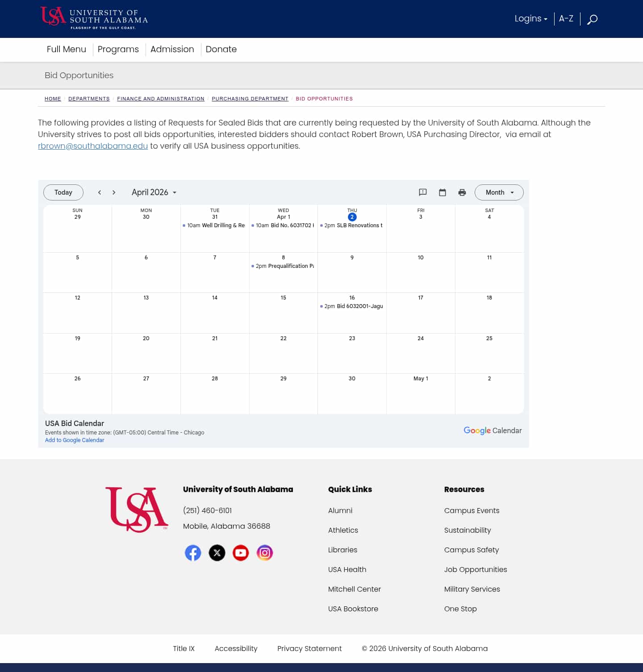Open the site search magnifier icon
The height and width of the screenshot is (672, 643).
(592, 19)
